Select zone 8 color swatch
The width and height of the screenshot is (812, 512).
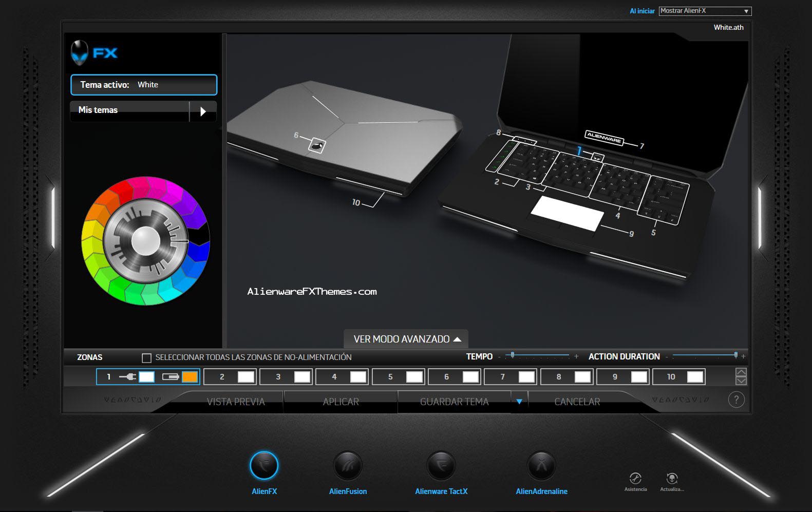tap(582, 377)
